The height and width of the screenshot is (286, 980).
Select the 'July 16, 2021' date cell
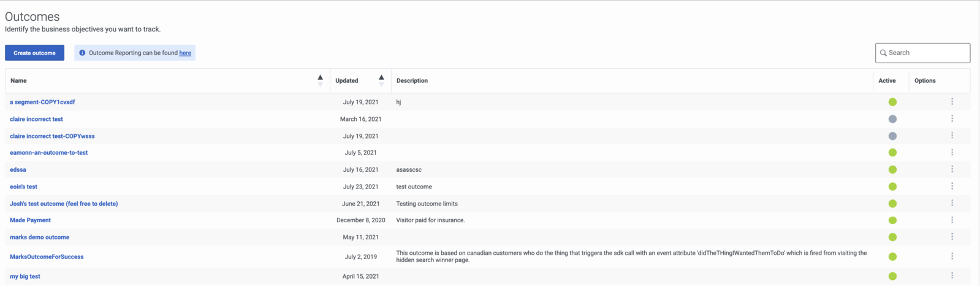(x=361, y=169)
